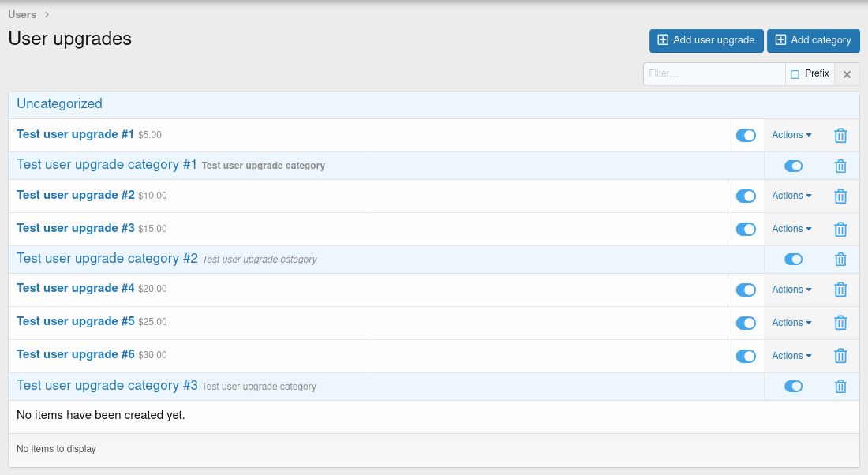This screenshot has width=868, height=475.
Task: Expand Actions menu for Test user upgrade #4
Action: click(x=791, y=290)
